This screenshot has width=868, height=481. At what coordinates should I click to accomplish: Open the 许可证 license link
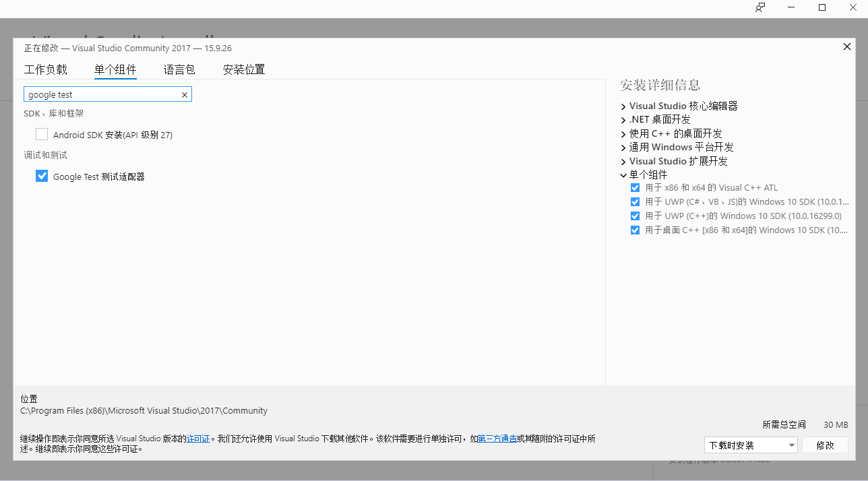(x=199, y=439)
